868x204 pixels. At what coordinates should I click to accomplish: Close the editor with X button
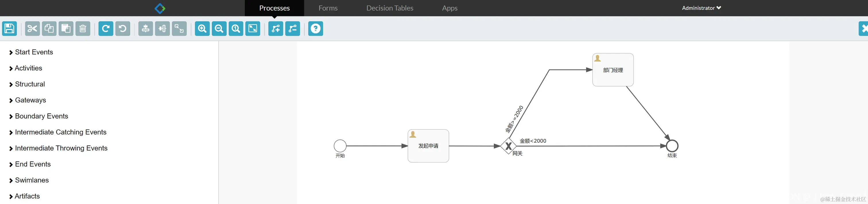point(864,29)
